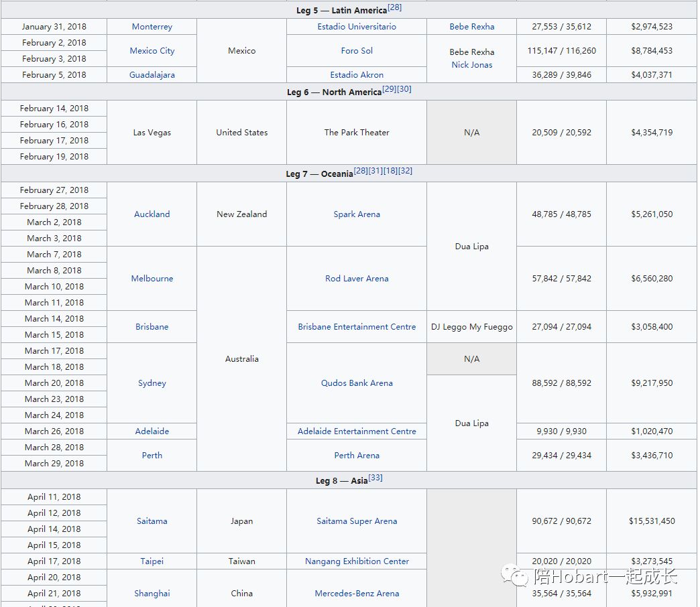The height and width of the screenshot is (607, 700).
Task: Open Estadio Universitario venue page
Action: pos(357,27)
